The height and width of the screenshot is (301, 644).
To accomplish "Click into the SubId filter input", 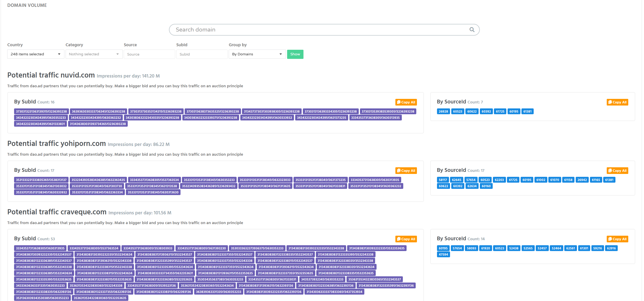I will click(x=202, y=54).
